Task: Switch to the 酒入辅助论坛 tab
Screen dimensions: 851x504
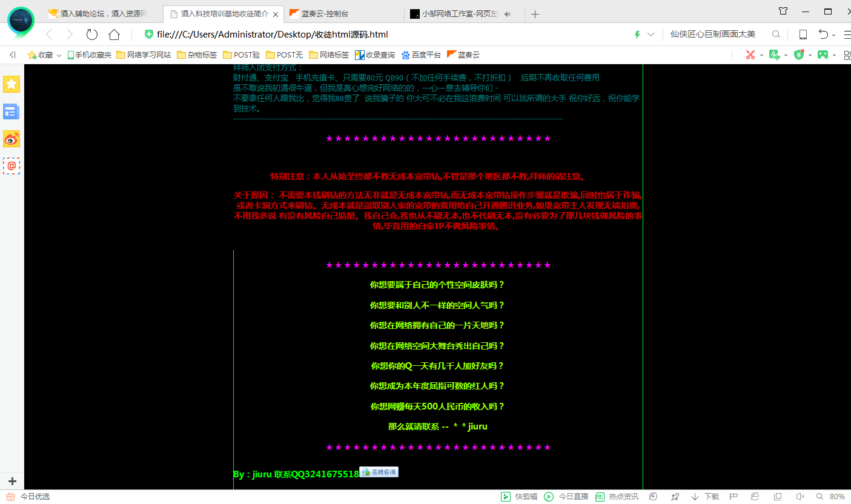Action: click(x=103, y=14)
